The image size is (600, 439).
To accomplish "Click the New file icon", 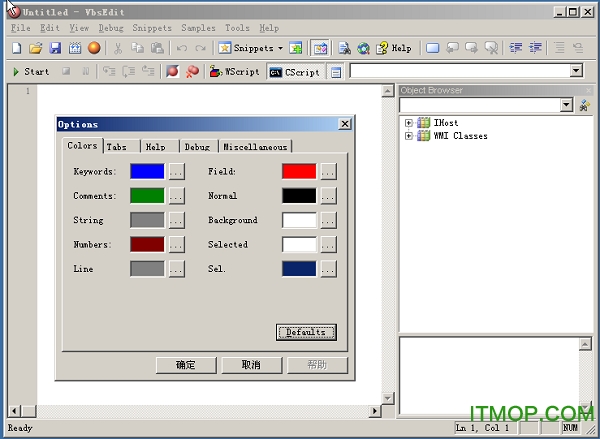I will point(16,48).
